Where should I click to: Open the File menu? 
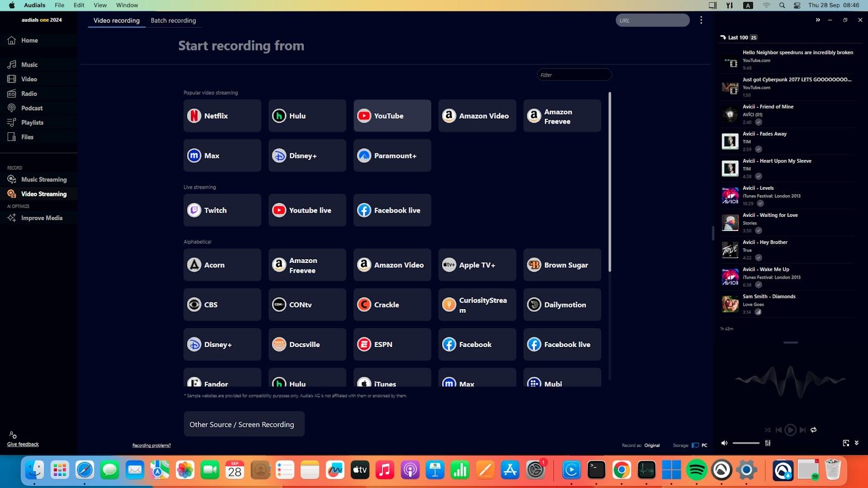pos(60,5)
